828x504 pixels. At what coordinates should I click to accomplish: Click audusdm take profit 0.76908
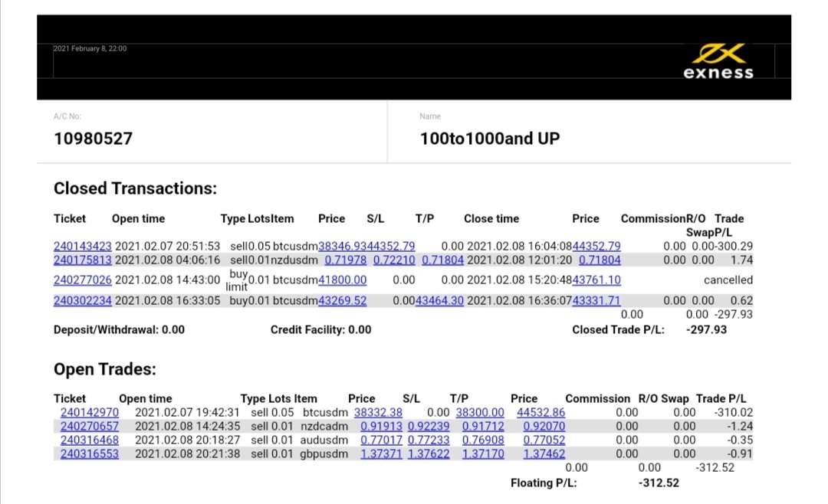483,440
